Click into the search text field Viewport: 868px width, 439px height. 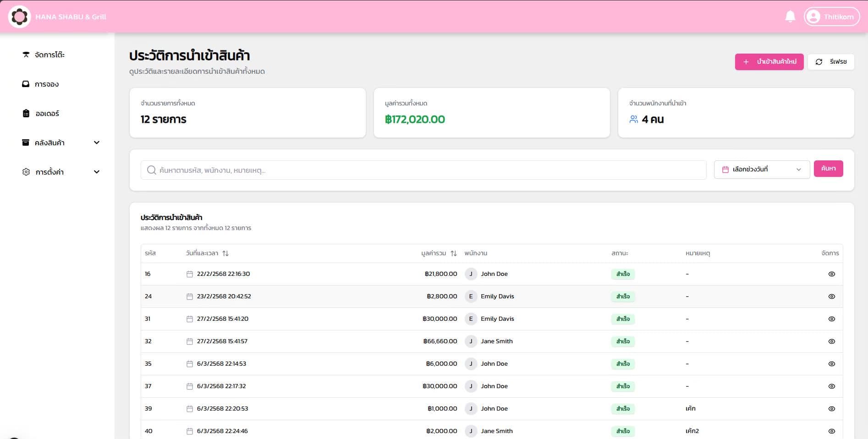431,170
